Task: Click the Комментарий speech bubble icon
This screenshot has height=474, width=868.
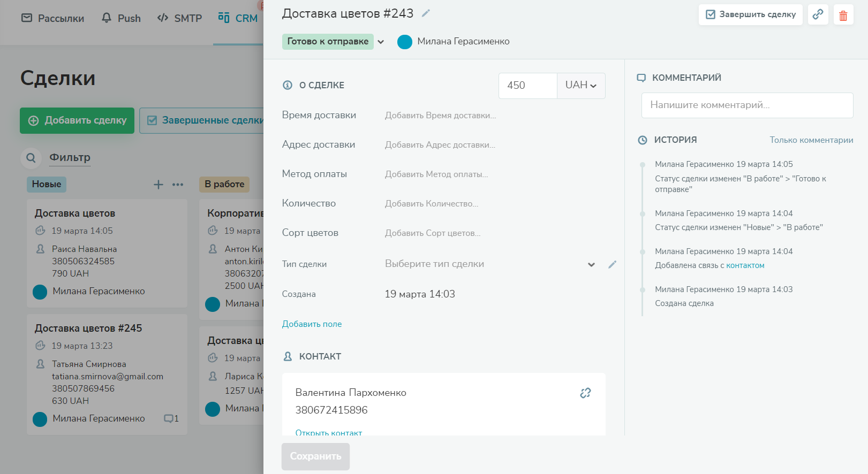Action: tap(641, 78)
